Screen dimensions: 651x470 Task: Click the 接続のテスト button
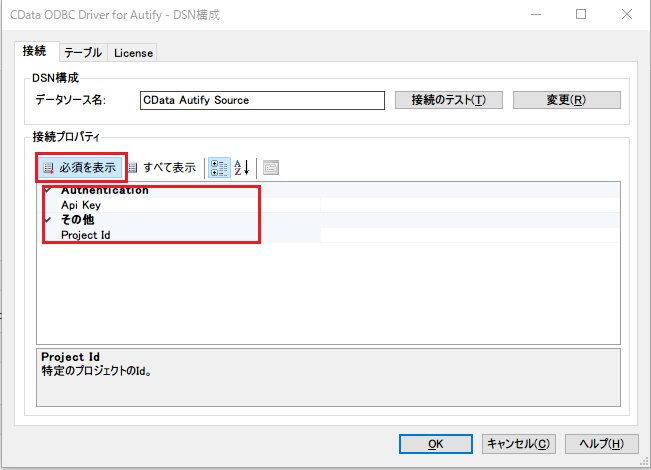pyautogui.click(x=448, y=100)
